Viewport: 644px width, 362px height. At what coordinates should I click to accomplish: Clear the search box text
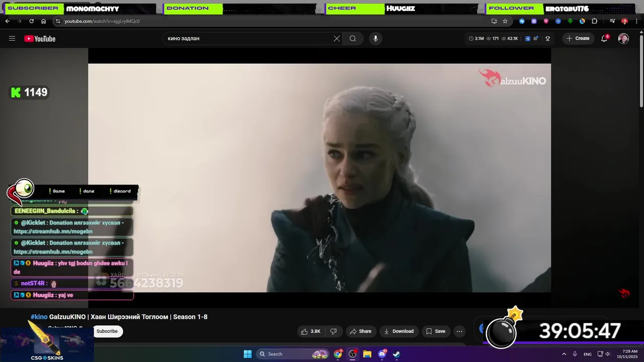pyautogui.click(x=337, y=39)
